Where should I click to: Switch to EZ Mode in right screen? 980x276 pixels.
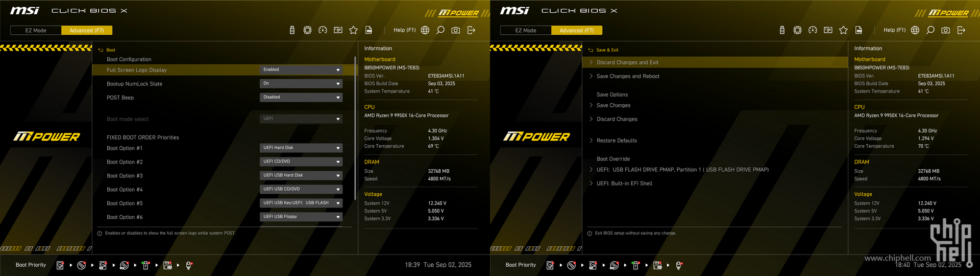coord(526,31)
